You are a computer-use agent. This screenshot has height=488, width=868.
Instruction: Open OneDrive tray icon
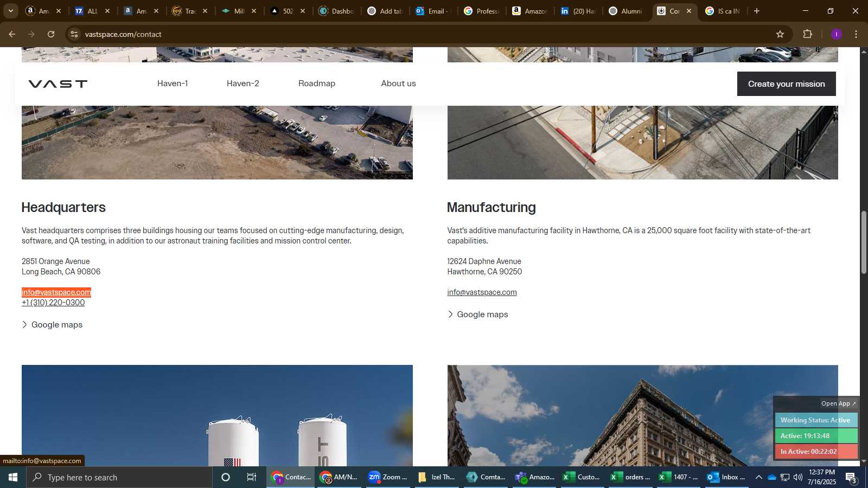[x=771, y=477]
